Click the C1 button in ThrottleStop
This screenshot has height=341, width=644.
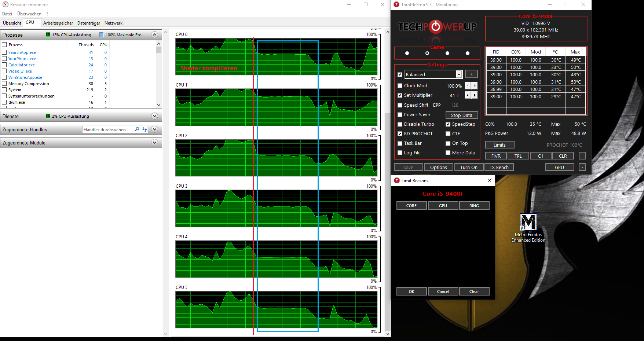tap(540, 156)
